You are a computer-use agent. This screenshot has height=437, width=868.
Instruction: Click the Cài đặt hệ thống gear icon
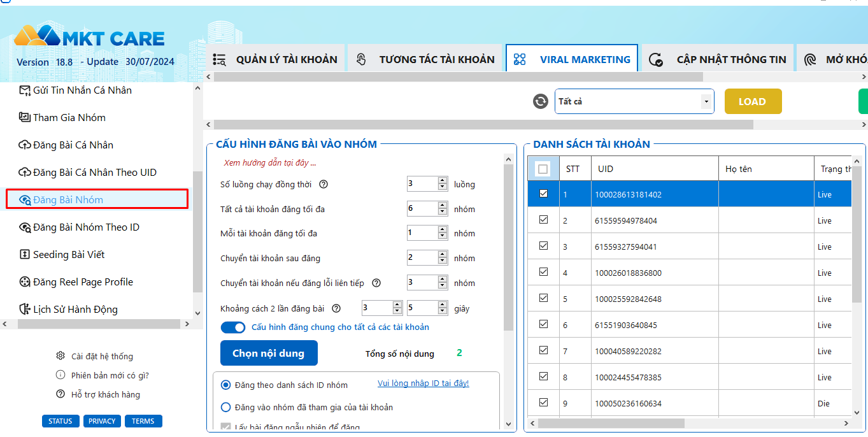[x=60, y=356]
